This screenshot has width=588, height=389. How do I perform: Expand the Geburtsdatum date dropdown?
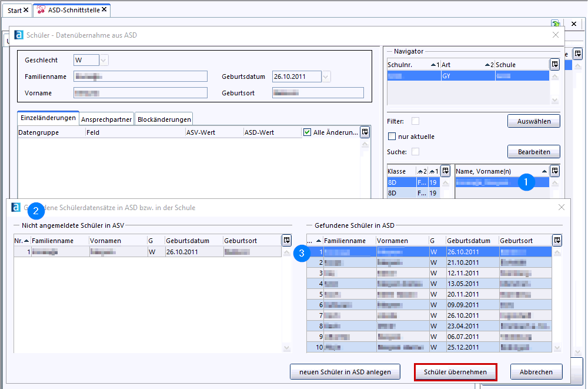click(326, 77)
